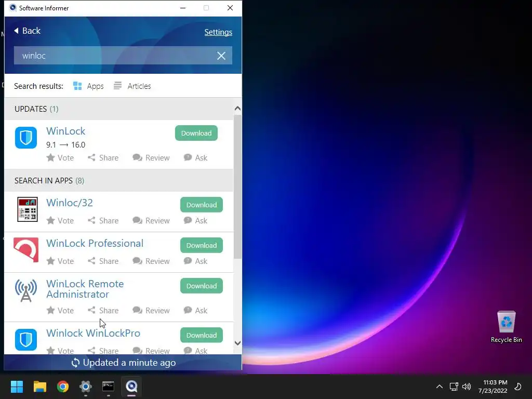Screen dimensions: 532x399
Task: Ask about WinLock Professional
Action: pyautogui.click(x=195, y=261)
